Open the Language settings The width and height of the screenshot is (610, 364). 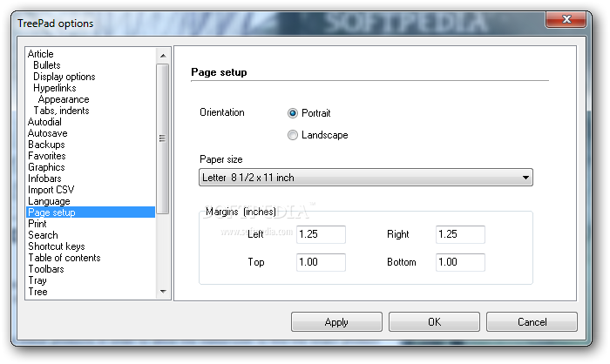pos(49,201)
